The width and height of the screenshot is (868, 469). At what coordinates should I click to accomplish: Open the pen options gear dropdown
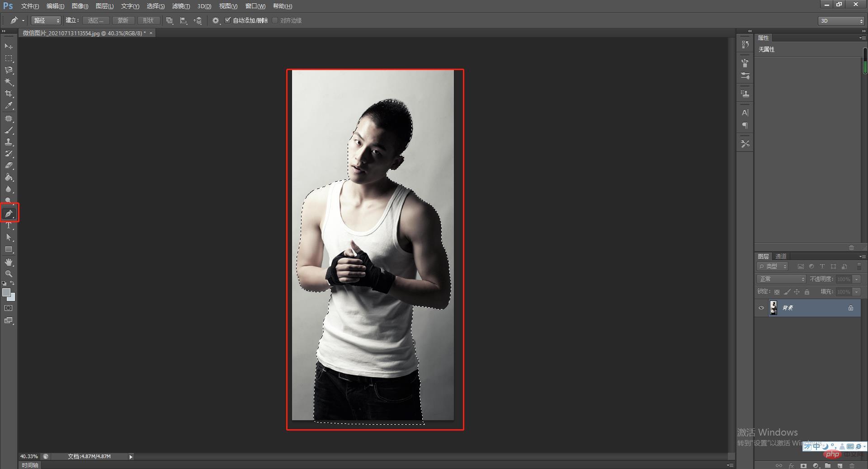216,20
